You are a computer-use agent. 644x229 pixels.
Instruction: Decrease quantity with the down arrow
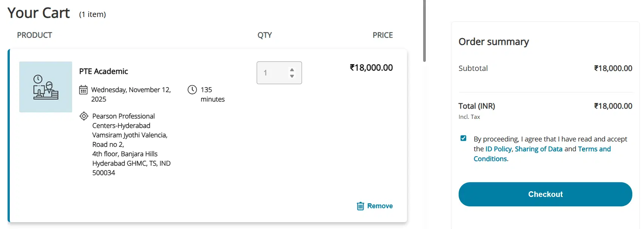(x=292, y=76)
